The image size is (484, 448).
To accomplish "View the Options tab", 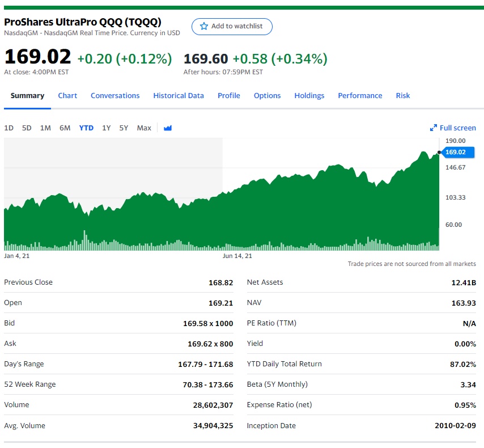I will click(x=267, y=96).
